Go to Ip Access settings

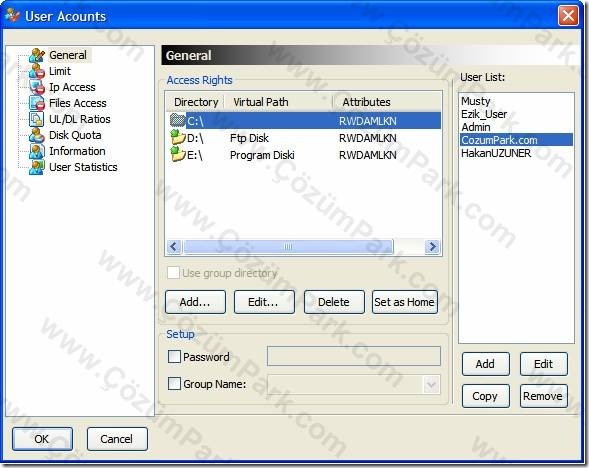pos(72,87)
